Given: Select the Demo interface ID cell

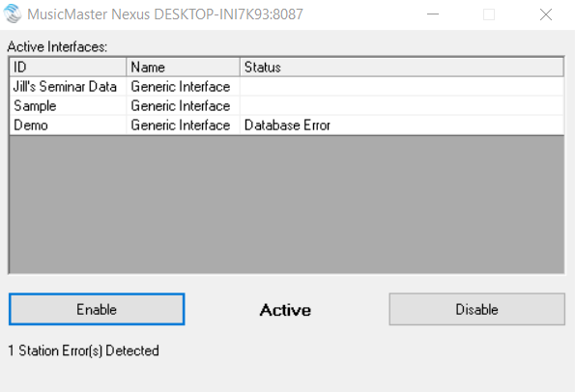Looking at the screenshot, I should [68, 126].
